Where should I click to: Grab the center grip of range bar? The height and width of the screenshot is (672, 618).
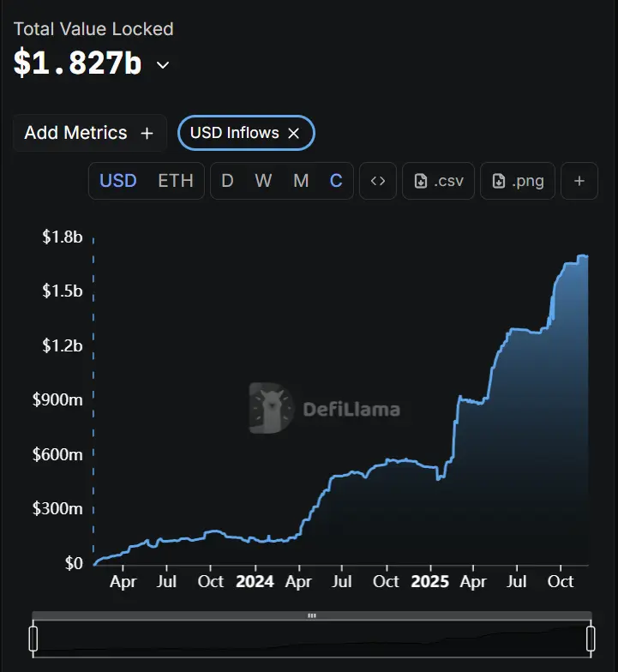[x=312, y=615]
